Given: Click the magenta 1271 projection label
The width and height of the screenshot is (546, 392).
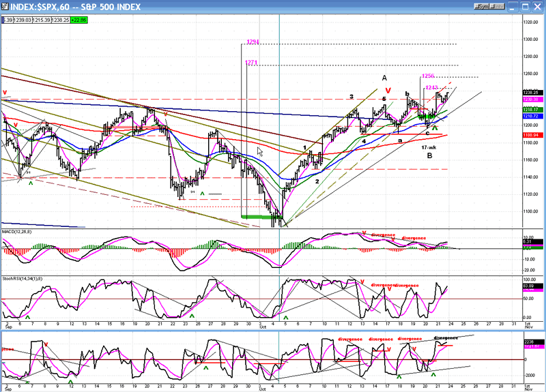Looking at the screenshot, I should point(251,63).
